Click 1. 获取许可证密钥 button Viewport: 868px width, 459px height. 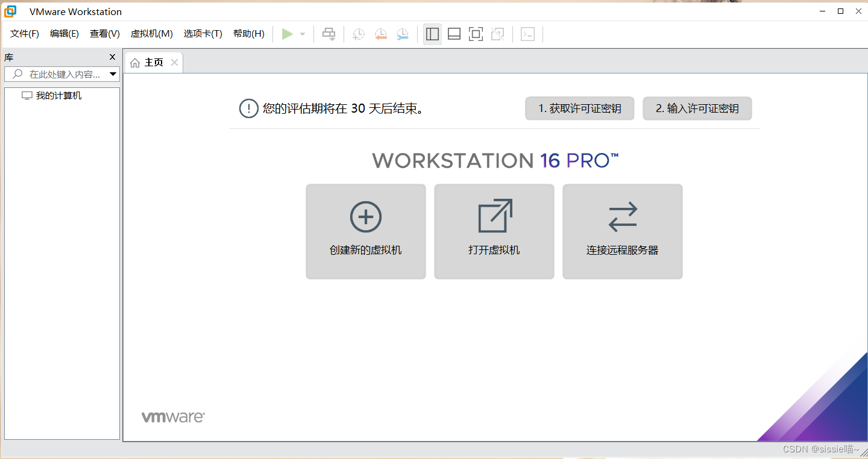tap(580, 108)
